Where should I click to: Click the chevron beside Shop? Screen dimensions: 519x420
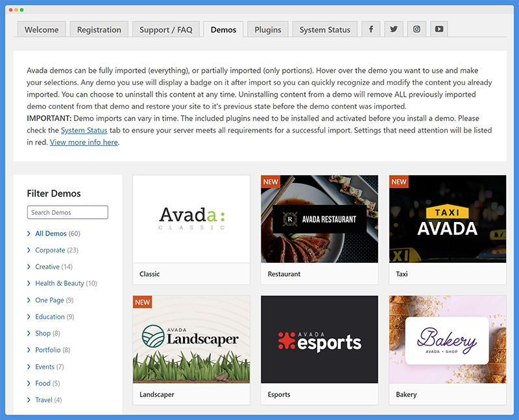[29, 333]
